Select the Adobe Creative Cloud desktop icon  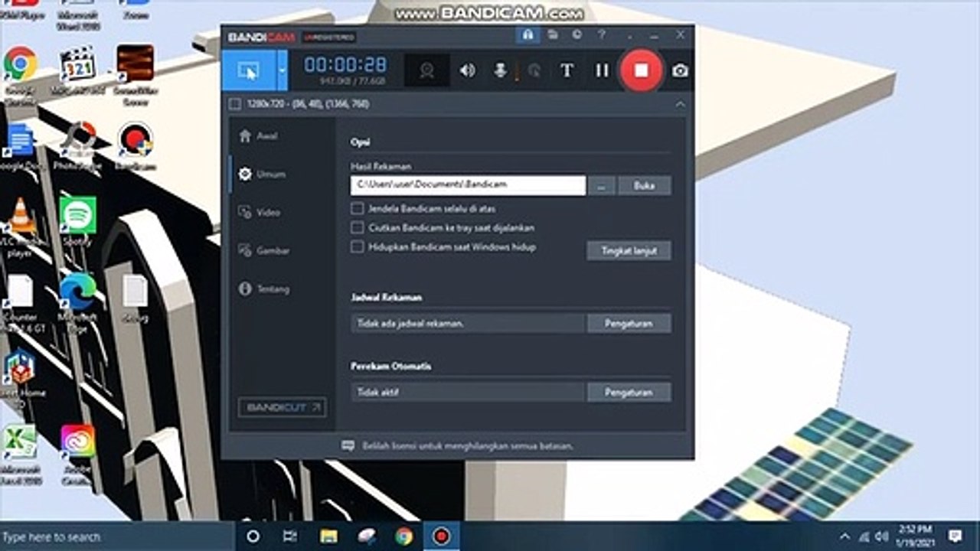77,456
